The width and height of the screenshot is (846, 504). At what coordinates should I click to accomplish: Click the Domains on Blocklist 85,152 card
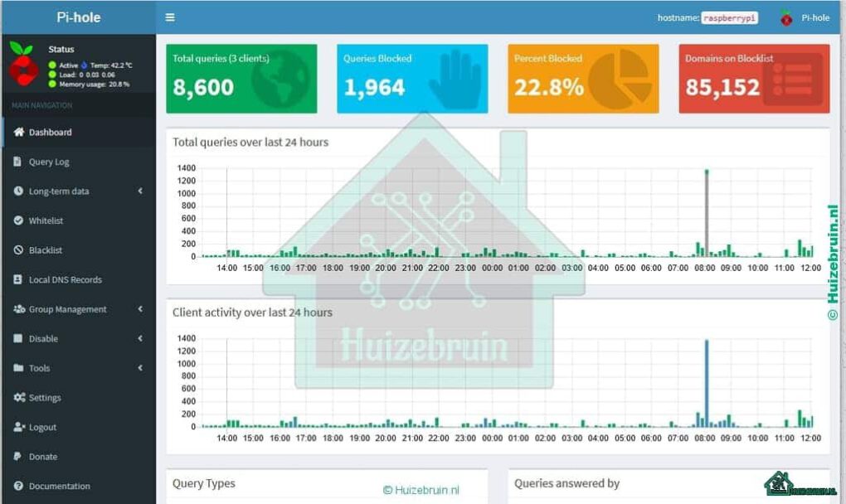click(x=754, y=79)
